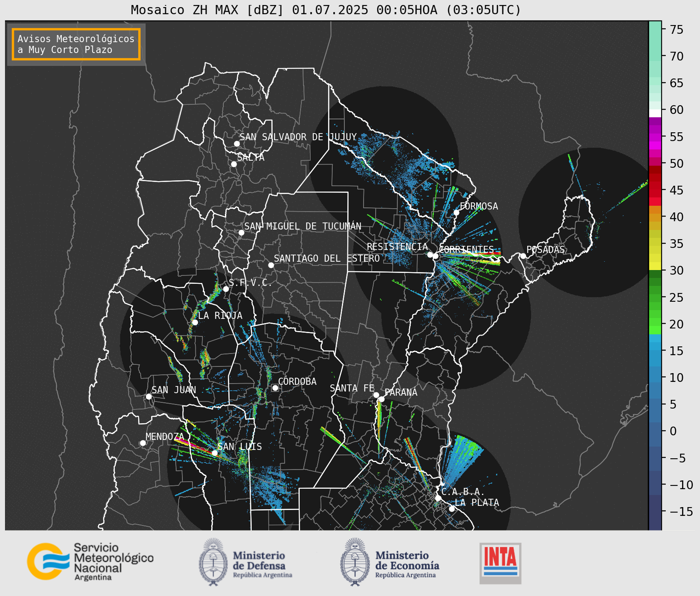The width and height of the screenshot is (700, 596).
Task: Click the INTA logo
Action: [500, 563]
